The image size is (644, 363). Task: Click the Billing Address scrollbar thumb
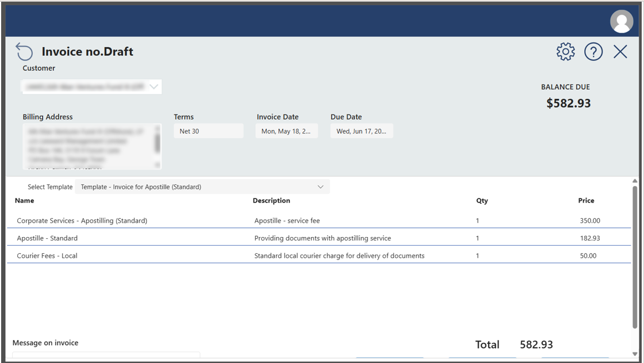pos(158,143)
